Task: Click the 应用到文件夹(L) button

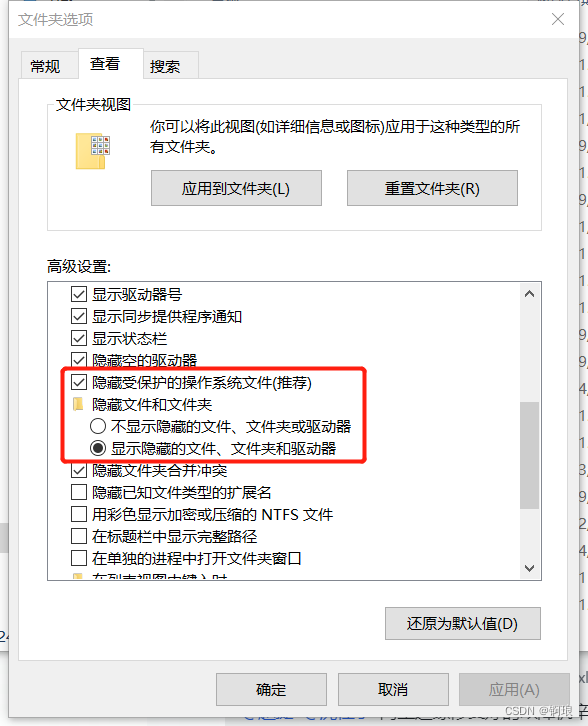Action: click(x=236, y=188)
